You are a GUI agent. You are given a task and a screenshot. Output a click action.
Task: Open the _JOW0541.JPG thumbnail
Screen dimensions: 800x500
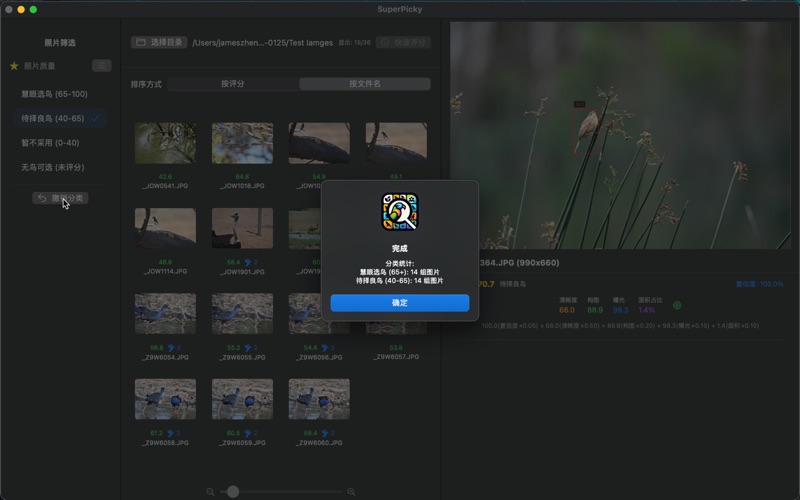[x=165, y=143]
